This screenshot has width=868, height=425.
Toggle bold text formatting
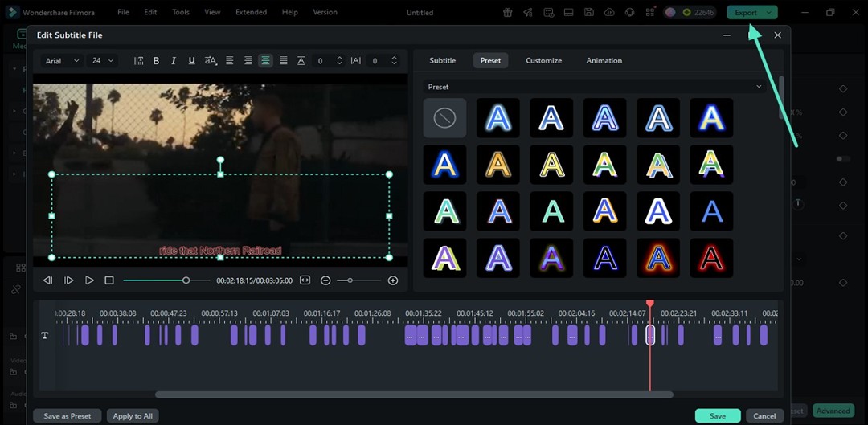[156, 61]
